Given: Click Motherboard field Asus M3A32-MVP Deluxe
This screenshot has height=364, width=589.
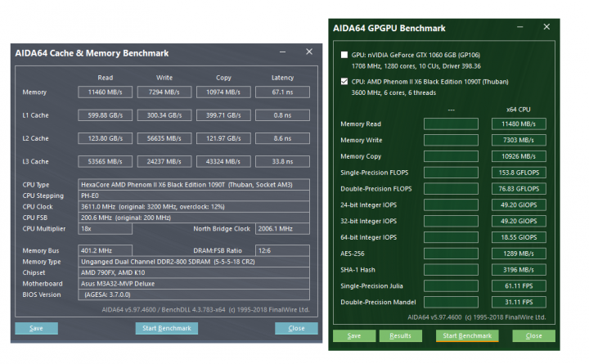Looking at the screenshot, I should 194,284.
